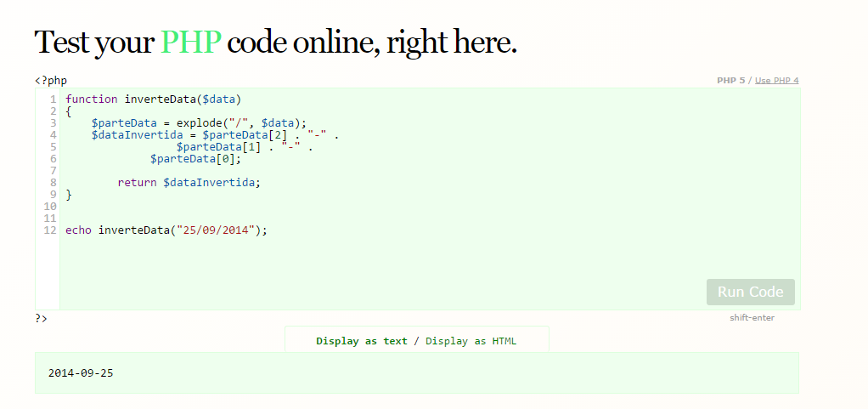Click the closing ?> tag label
868x409 pixels.
(x=41, y=318)
